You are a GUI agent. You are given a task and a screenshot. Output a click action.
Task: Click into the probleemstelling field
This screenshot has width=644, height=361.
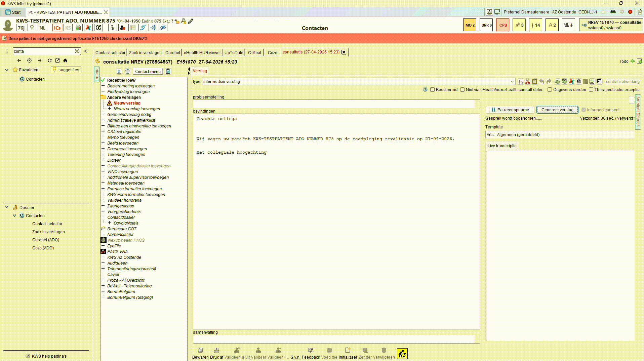click(x=336, y=104)
